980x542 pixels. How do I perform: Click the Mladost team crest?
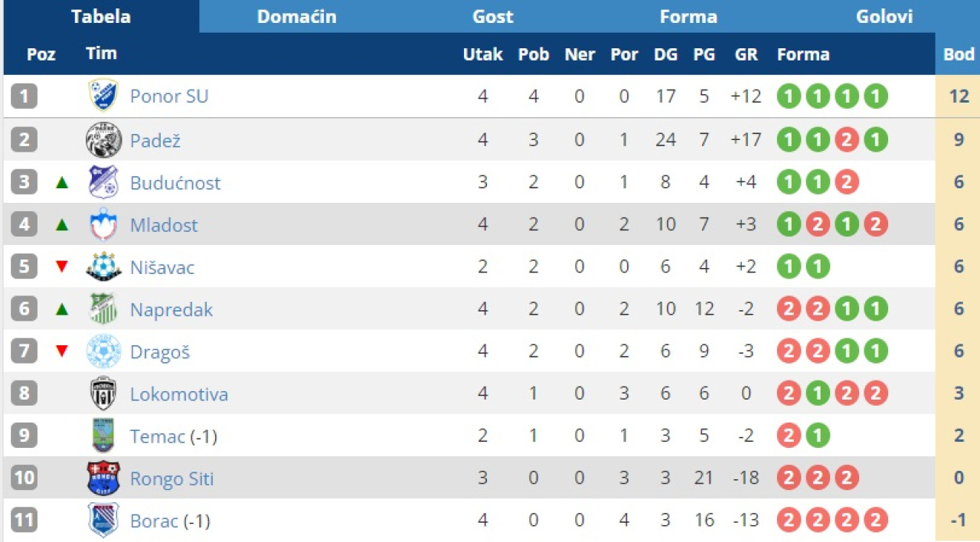point(103,225)
